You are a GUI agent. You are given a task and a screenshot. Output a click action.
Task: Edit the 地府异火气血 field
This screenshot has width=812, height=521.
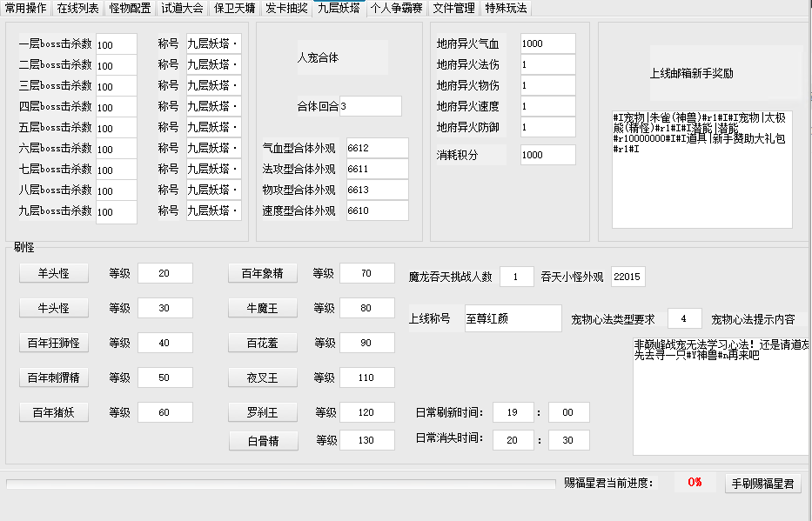[548, 43]
